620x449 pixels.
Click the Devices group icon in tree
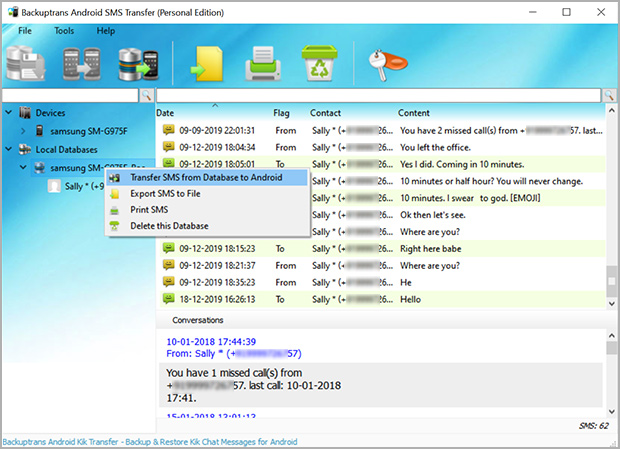pyautogui.click(x=25, y=113)
